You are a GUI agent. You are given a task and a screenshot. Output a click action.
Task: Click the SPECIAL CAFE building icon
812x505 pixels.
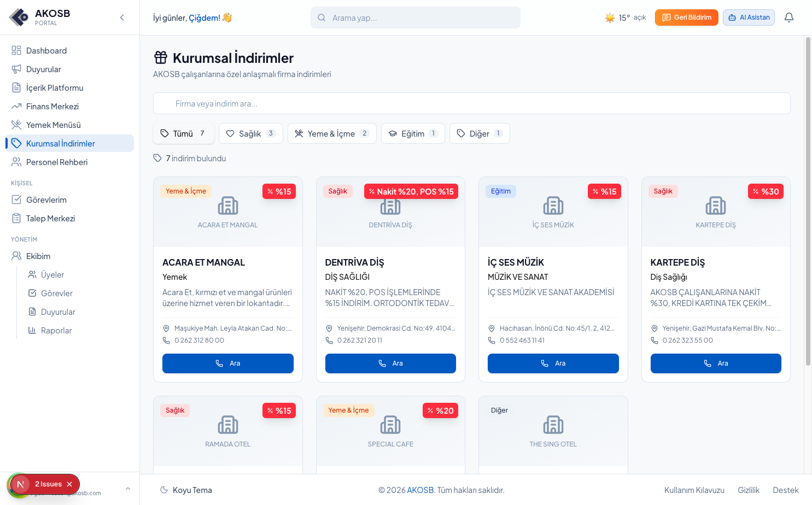(390, 425)
